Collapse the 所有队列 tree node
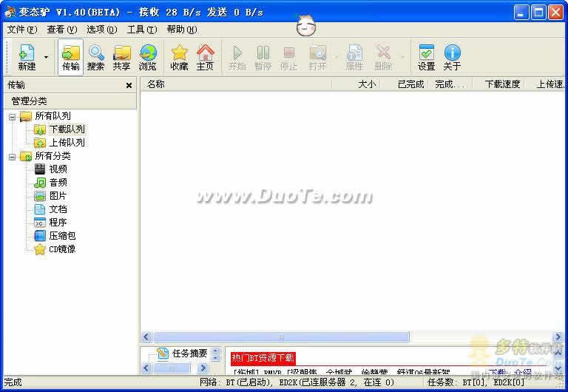Image resolution: width=568 pixels, height=392 pixels. tap(13, 116)
